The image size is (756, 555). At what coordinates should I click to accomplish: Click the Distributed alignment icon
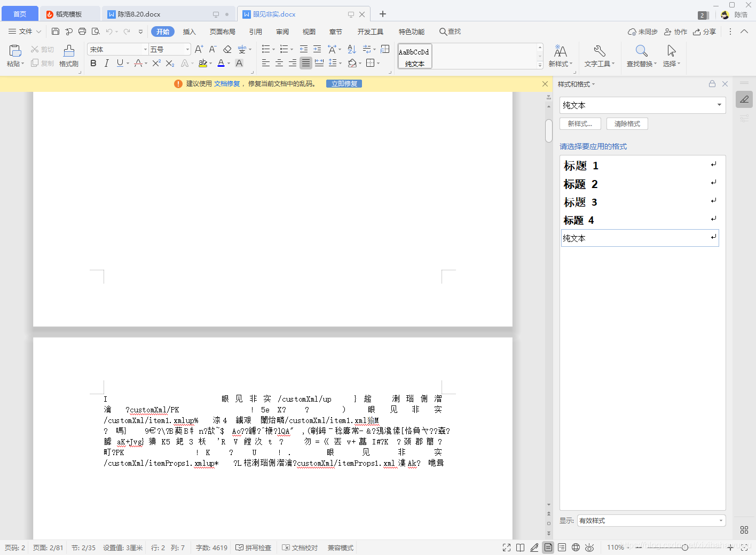tap(319, 63)
